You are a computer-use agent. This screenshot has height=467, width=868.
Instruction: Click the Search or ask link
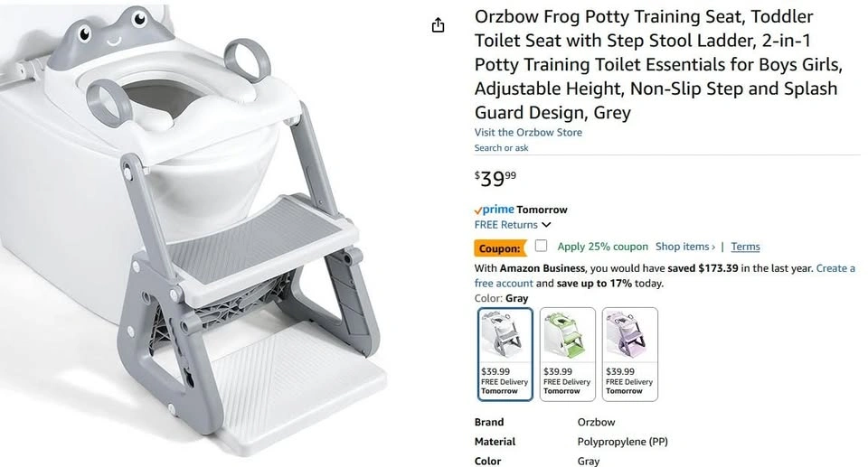point(502,148)
